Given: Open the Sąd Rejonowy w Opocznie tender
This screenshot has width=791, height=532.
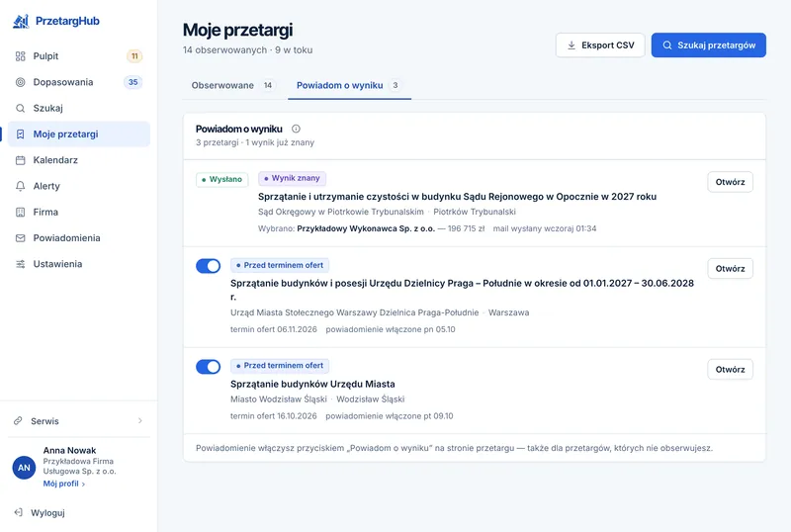Looking at the screenshot, I should pos(730,182).
